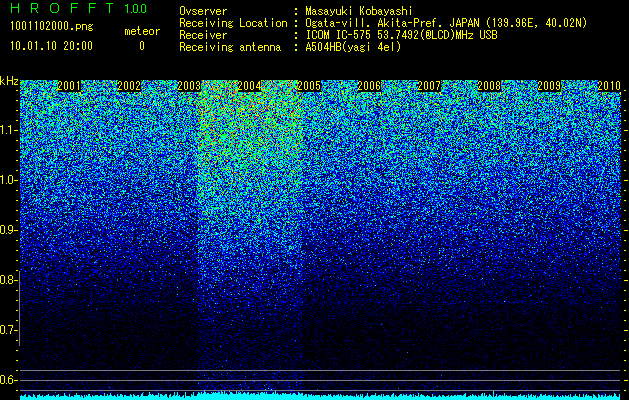
Task: Click the 2009 time marker
Action: pyautogui.click(x=549, y=86)
